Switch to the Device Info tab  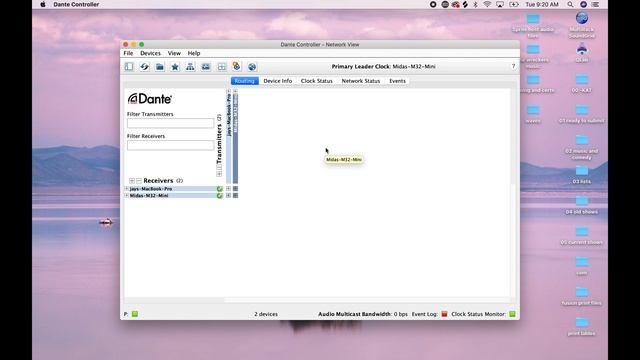[x=278, y=81]
